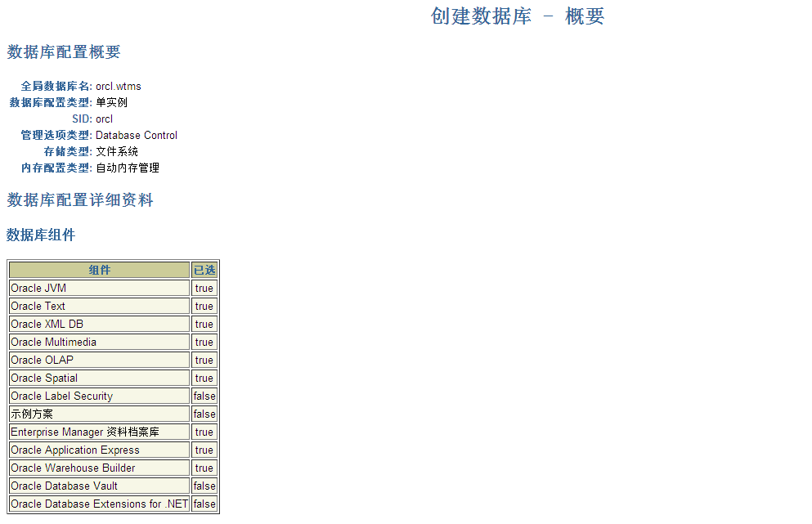The width and height of the screenshot is (812, 524).
Task: Select the Oracle XML DB cell
Action: (100, 325)
